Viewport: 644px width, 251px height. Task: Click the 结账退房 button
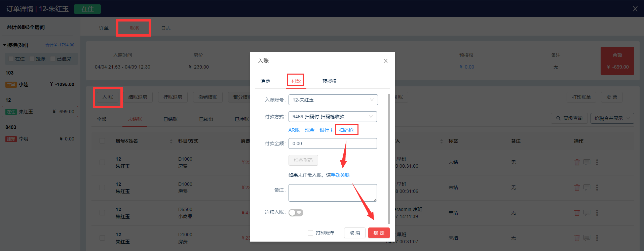click(138, 97)
